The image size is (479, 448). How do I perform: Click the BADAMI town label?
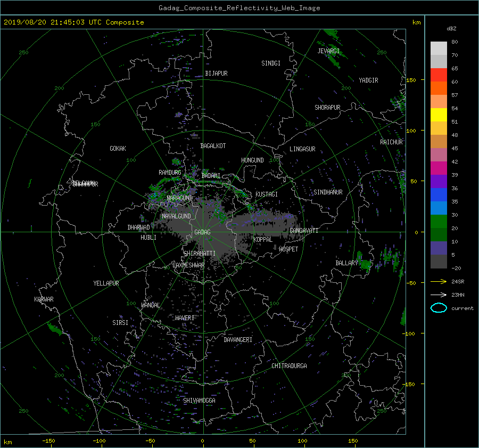(211, 176)
